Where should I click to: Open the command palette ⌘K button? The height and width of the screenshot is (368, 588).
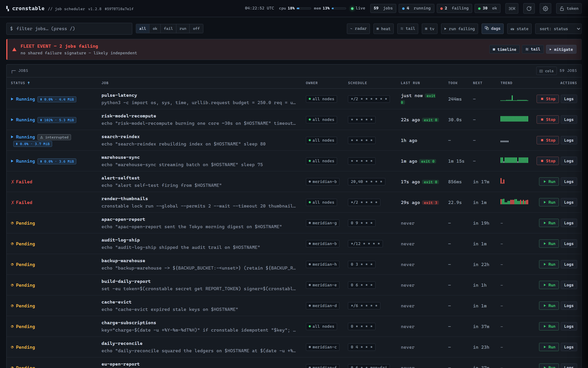pyautogui.click(x=512, y=9)
